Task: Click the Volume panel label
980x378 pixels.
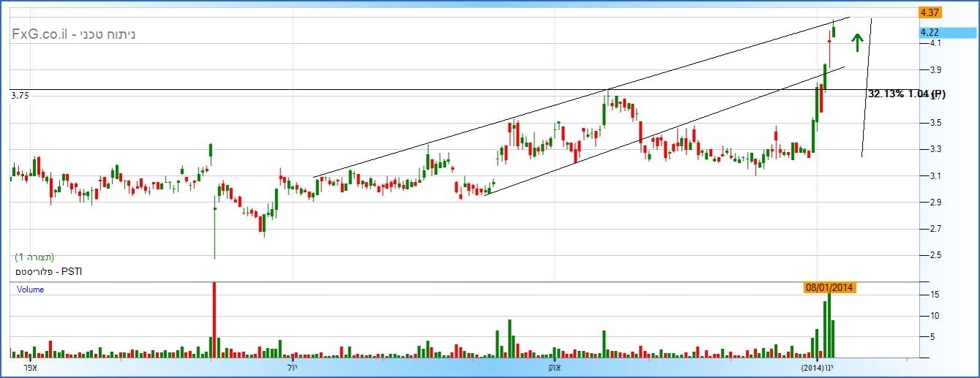Action: click(31, 290)
